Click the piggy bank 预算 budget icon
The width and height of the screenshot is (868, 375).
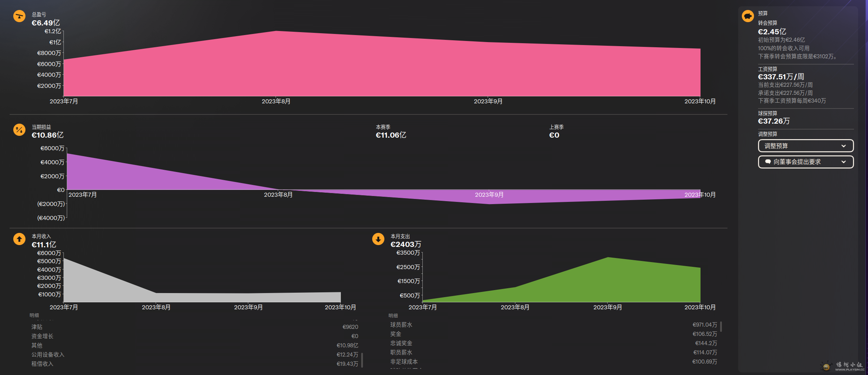point(748,16)
